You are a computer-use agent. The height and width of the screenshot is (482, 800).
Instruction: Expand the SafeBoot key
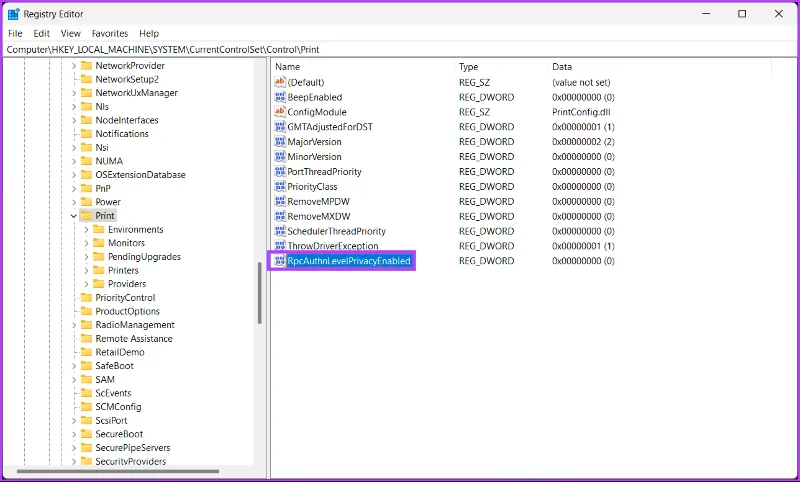coord(73,366)
